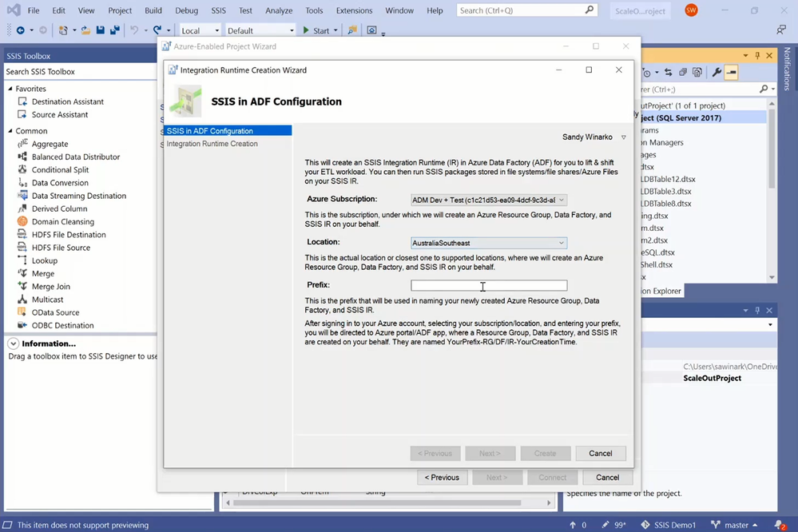Click into the Prefix text field
The image size is (798, 532).
coord(489,285)
